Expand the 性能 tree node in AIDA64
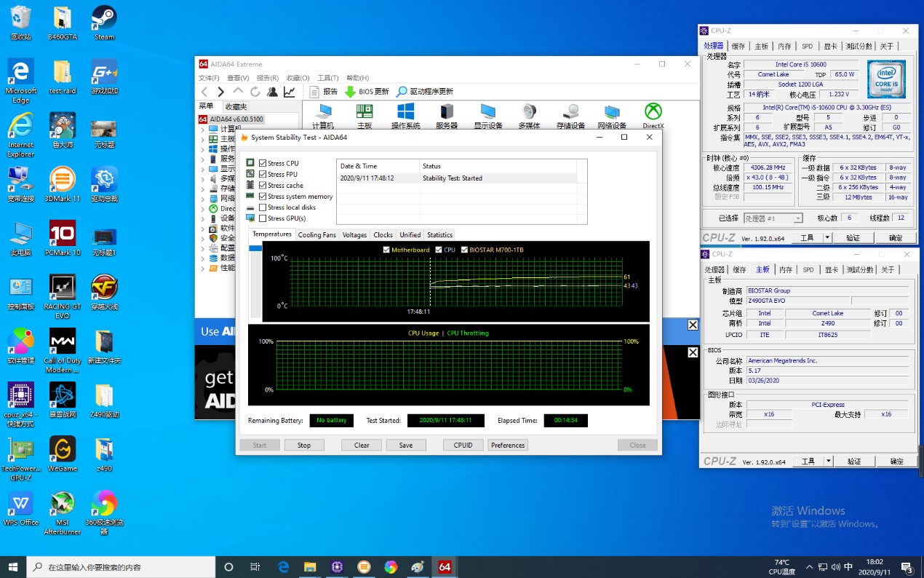The image size is (924, 578). pyautogui.click(x=203, y=267)
